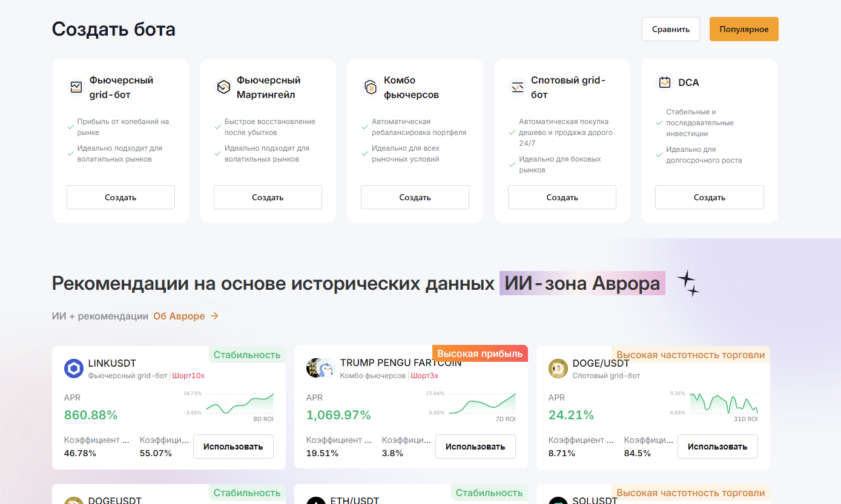Click the DCA calendar icon
841x504 pixels.
coord(664,82)
